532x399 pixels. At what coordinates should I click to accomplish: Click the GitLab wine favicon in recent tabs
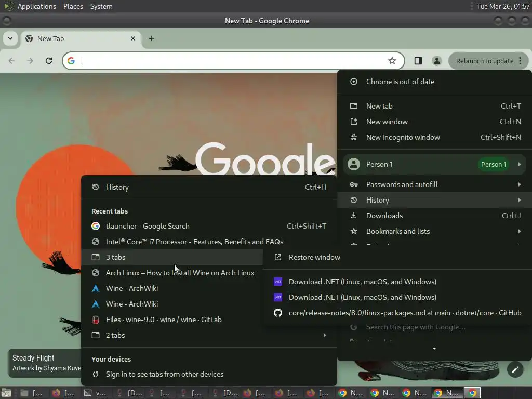tap(96, 320)
